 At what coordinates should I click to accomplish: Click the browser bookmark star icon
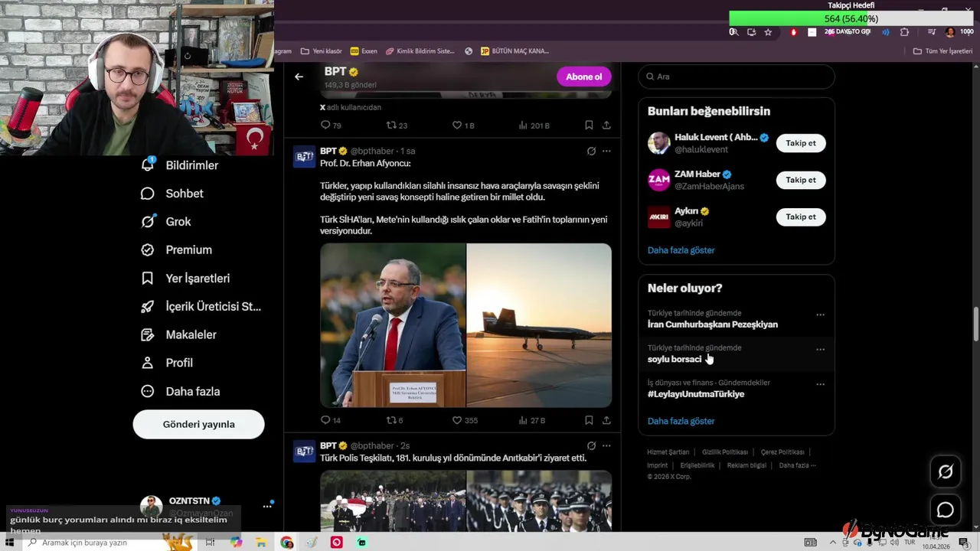pyautogui.click(x=768, y=32)
